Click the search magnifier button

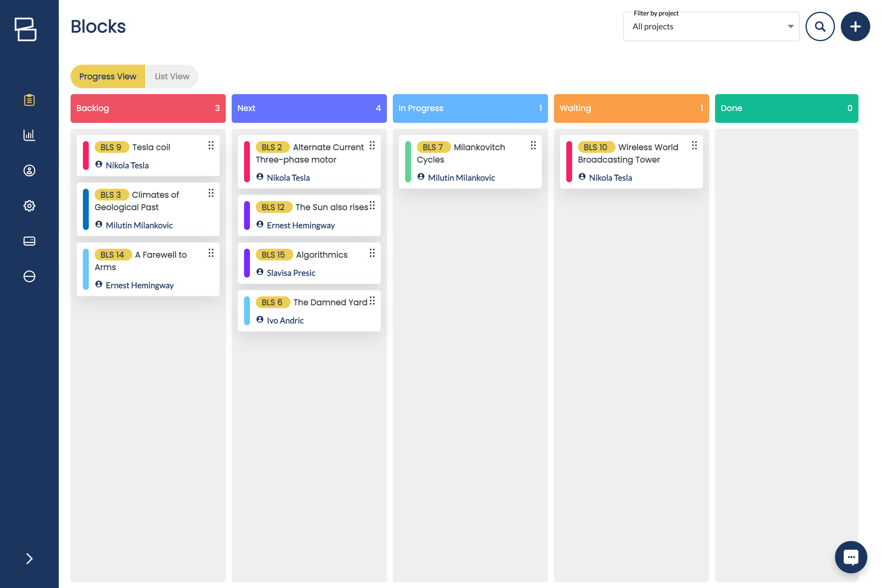[x=820, y=26]
